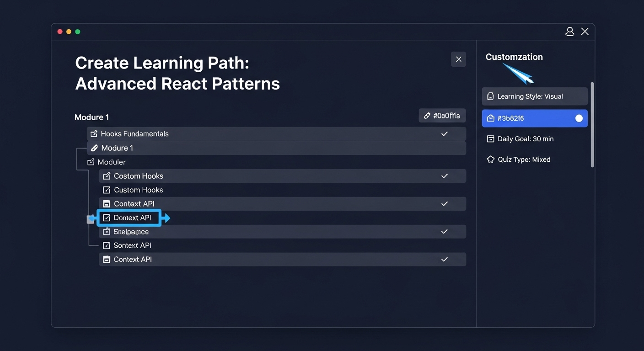Click the icon beside Daily Goal
The height and width of the screenshot is (351, 644).
coord(490,139)
